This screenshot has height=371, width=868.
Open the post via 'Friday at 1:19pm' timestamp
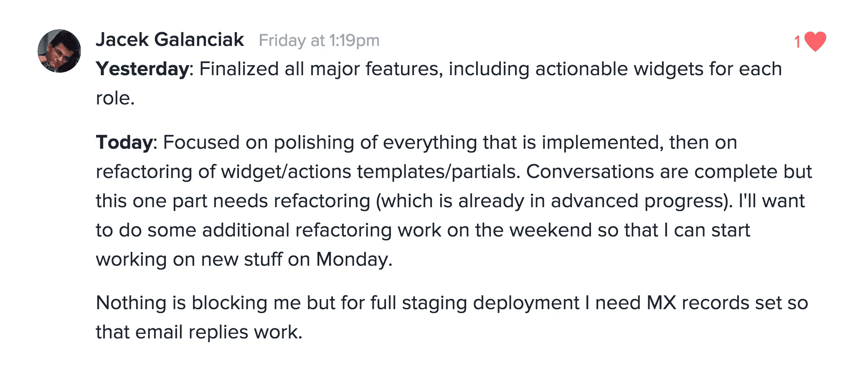tap(320, 41)
